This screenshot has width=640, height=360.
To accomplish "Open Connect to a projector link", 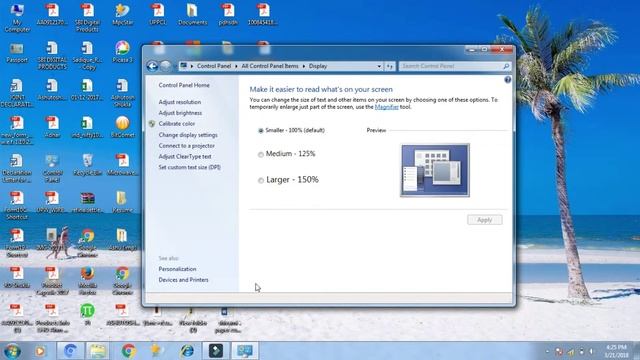I will [x=187, y=146].
